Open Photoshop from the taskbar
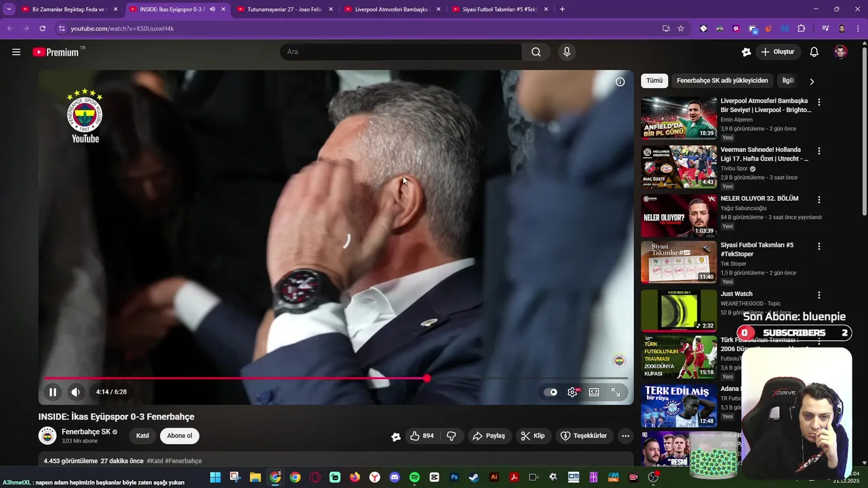The image size is (868, 488). 454,477
